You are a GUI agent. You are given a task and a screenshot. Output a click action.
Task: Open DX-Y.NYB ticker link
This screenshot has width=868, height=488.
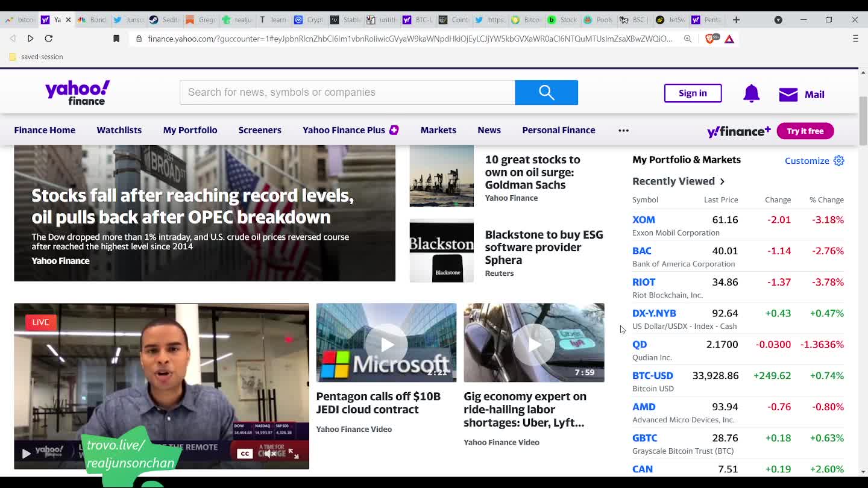click(654, 313)
